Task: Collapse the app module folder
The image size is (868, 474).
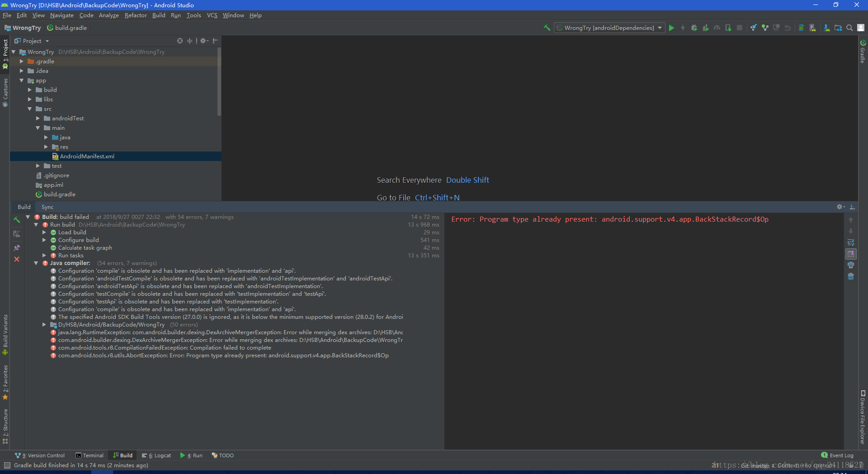Action: coord(21,80)
